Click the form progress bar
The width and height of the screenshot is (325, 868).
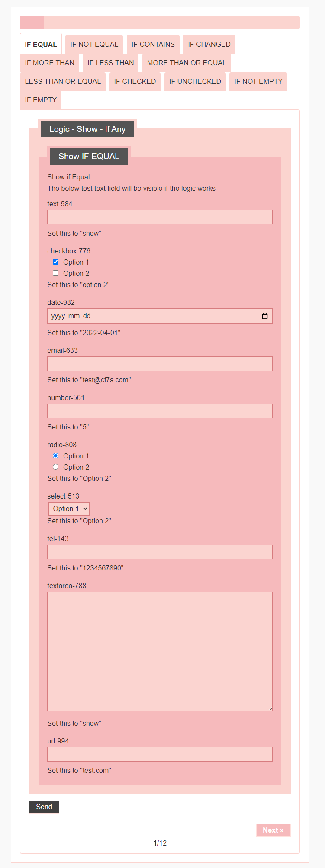pyautogui.click(x=160, y=22)
